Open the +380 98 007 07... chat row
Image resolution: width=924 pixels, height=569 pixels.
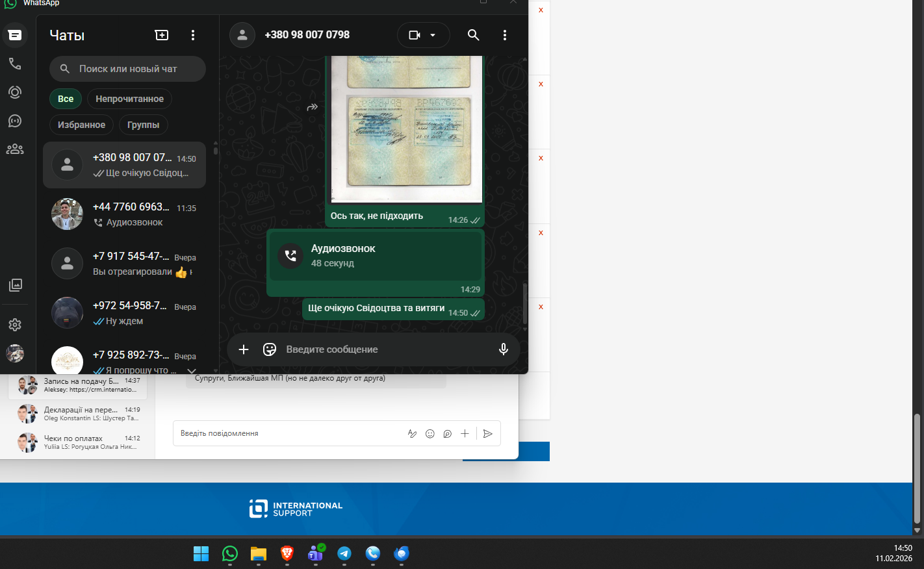point(124,165)
